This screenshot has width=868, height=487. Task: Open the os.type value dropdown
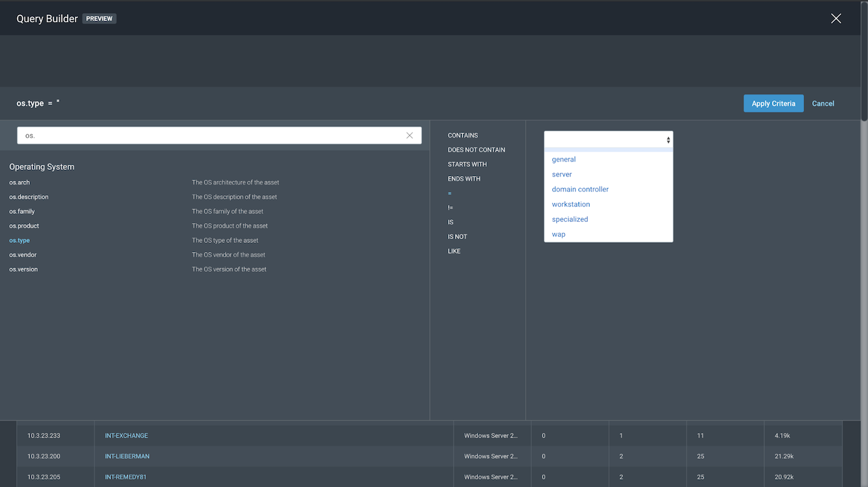pos(608,140)
